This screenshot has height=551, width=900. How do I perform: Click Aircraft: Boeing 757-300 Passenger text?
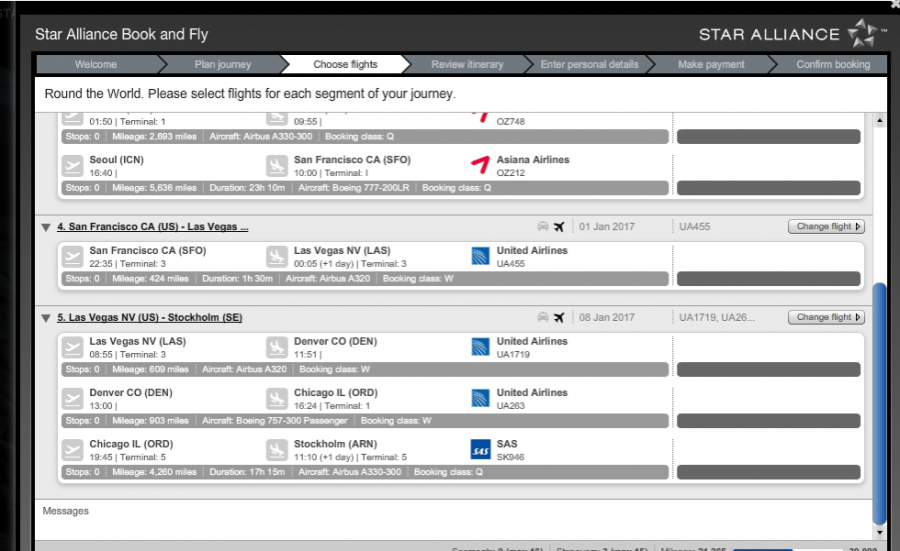(x=274, y=421)
